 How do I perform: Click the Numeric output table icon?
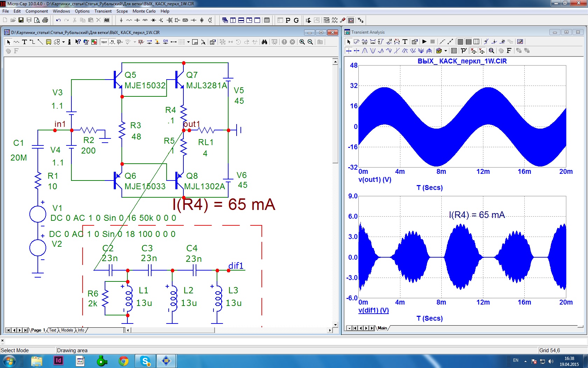pyautogui.click(x=454, y=51)
